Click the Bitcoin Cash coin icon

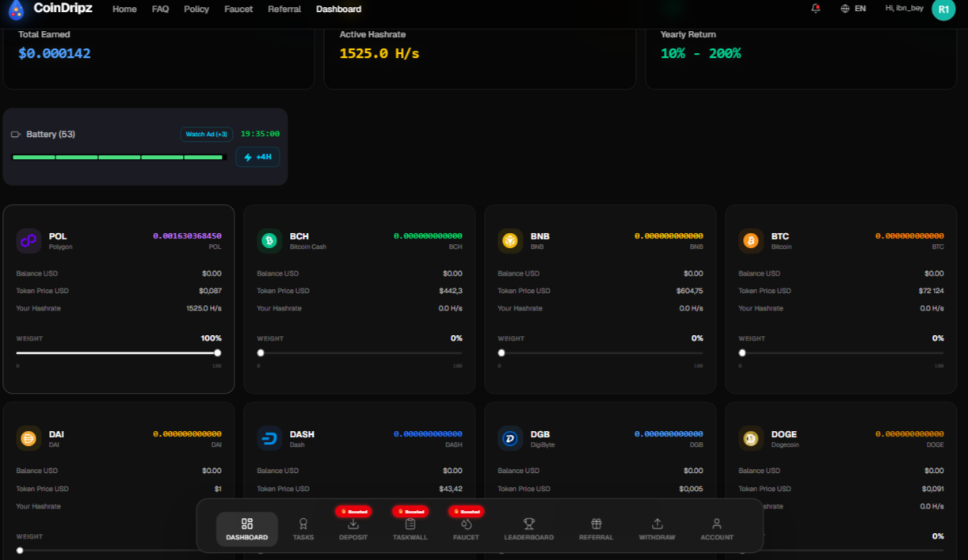click(269, 241)
